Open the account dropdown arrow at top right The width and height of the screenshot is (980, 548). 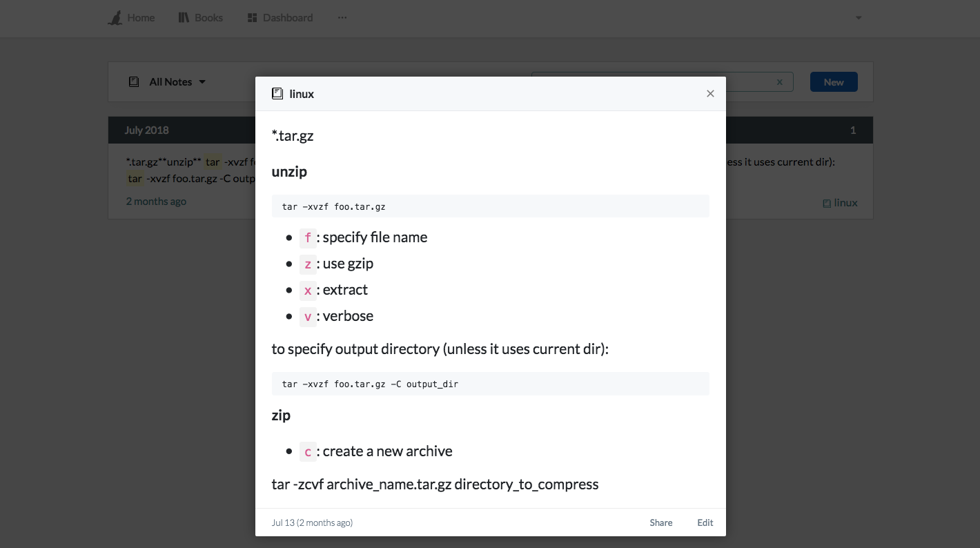(859, 18)
